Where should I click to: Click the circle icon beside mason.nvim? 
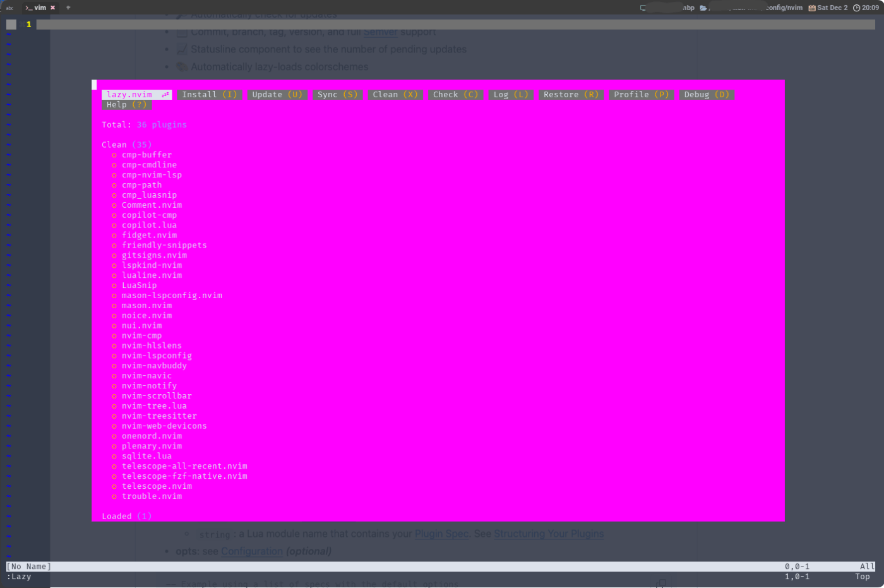114,306
